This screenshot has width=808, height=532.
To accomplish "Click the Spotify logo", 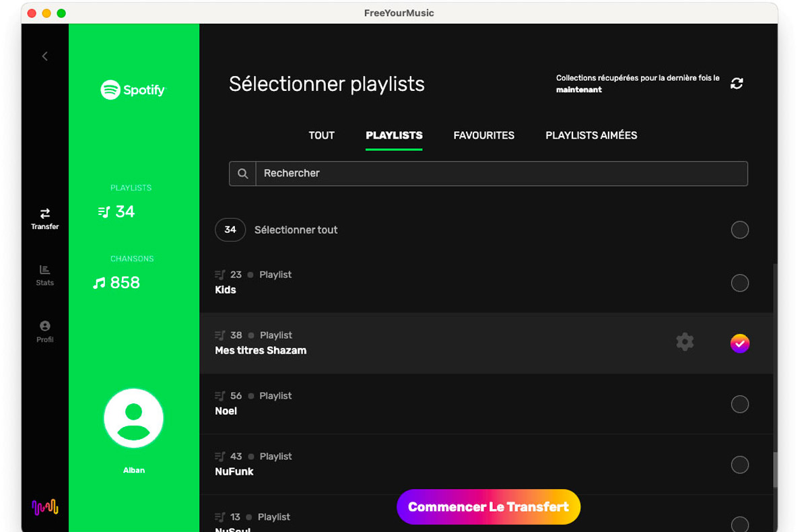I will [x=133, y=90].
